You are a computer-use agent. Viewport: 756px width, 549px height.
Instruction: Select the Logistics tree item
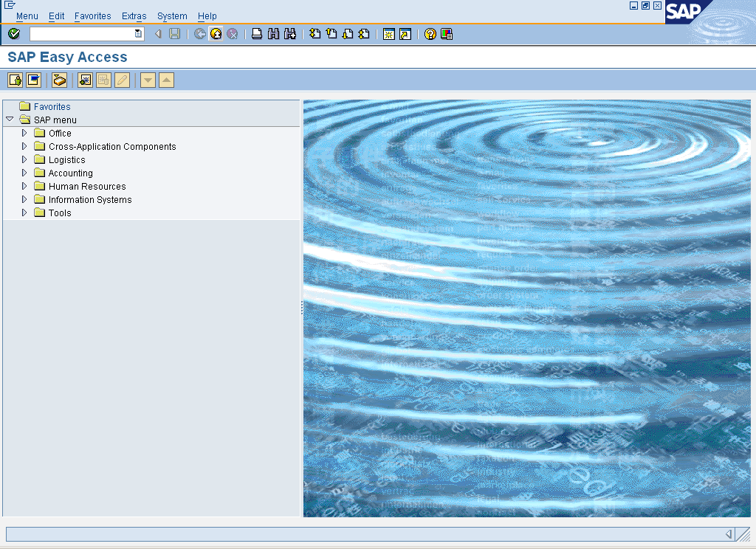point(66,160)
